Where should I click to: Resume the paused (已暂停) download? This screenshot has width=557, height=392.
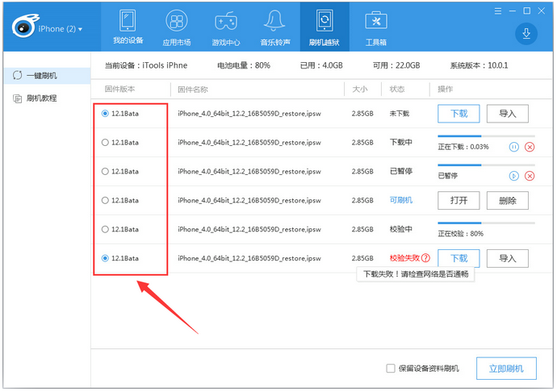(x=513, y=176)
